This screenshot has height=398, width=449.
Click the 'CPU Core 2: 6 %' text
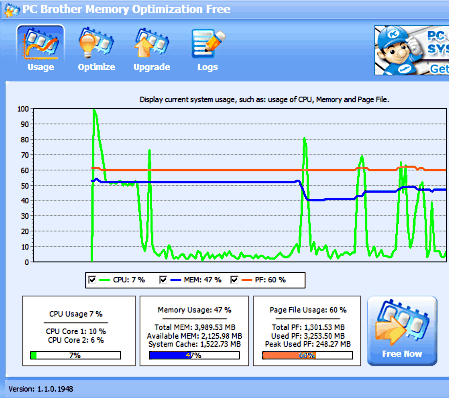point(76,340)
